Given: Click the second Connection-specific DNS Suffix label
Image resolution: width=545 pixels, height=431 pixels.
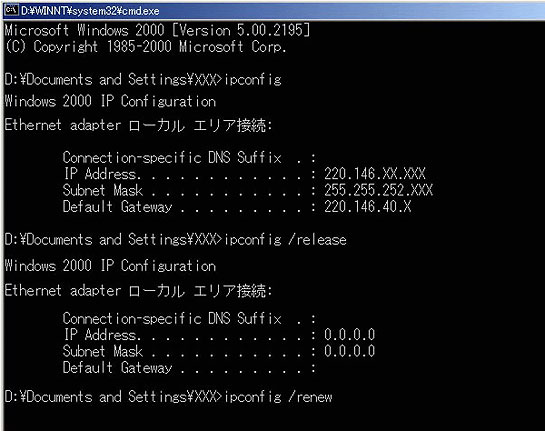Looking at the screenshot, I should click(172, 319).
